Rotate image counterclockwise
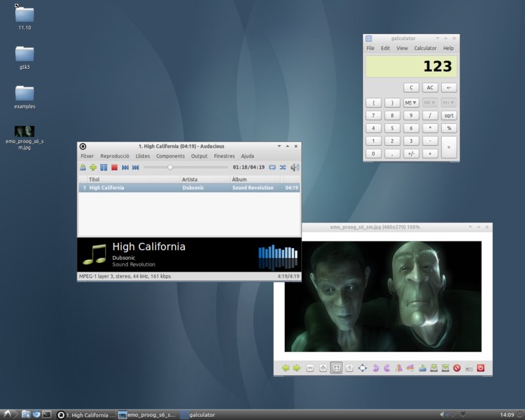Image resolution: width=525 pixels, height=420 pixels. tap(375, 368)
